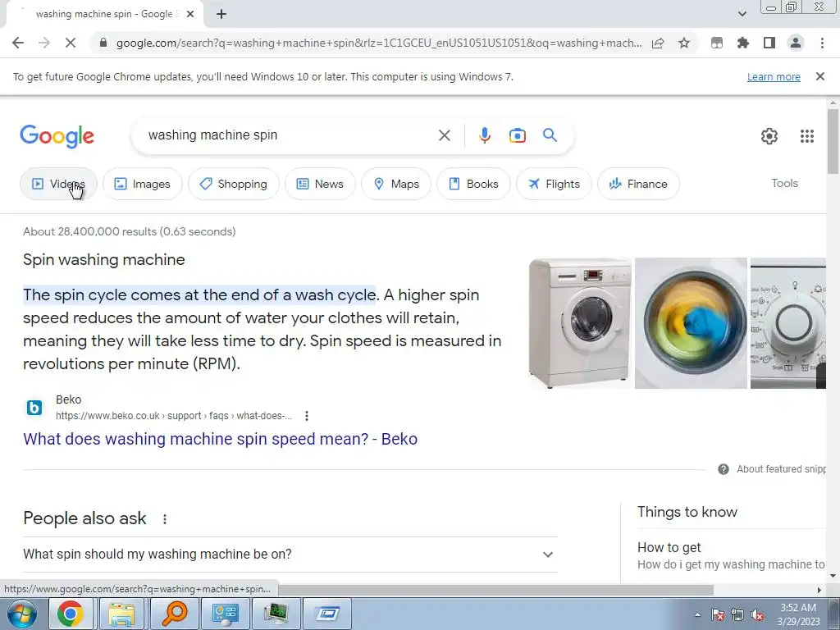Close the washing machine spin tab
The image size is (840, 630).
pyautogui.click(x=190, y=15)
